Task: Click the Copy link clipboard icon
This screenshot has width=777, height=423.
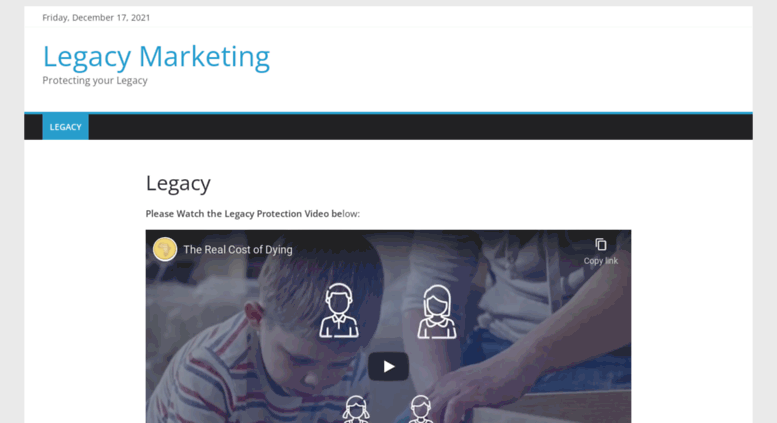Action: pyautogui.click(x=601, y=244)
